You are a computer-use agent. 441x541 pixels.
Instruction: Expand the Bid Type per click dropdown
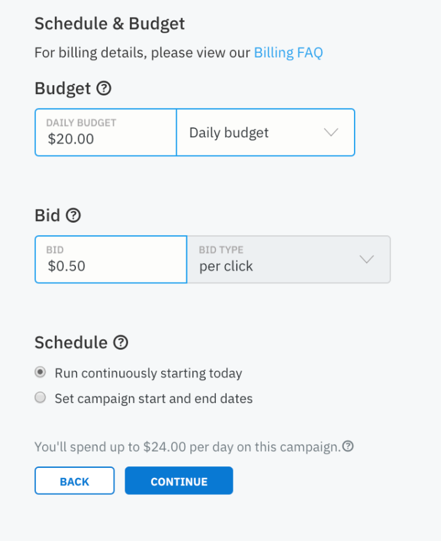(x=289, y=259)
